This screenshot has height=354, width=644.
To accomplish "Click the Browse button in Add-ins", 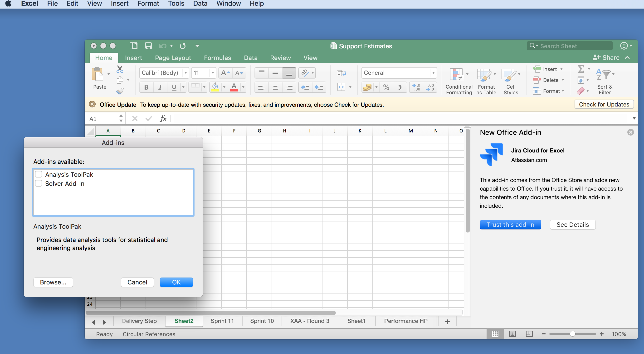I will tap(53, 282).
